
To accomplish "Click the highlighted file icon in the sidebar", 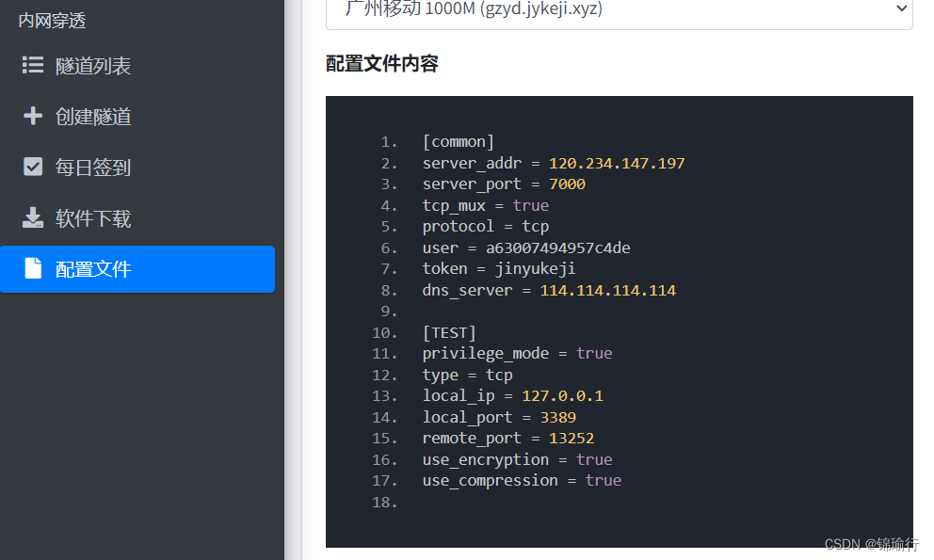I will 32,269.
